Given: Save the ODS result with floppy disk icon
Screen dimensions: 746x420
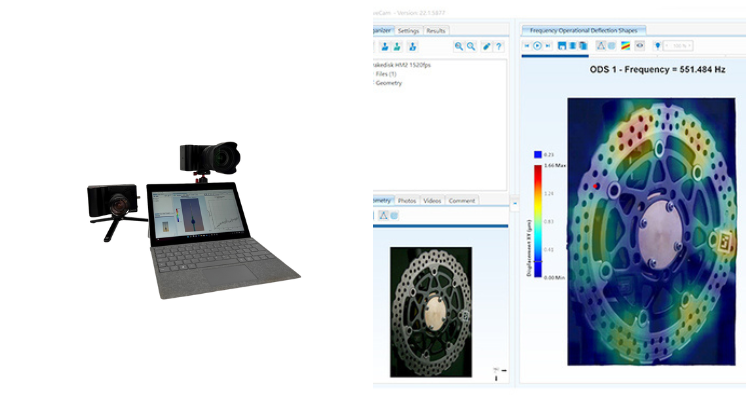Looking at the screenshot, I should pos(562,46).
